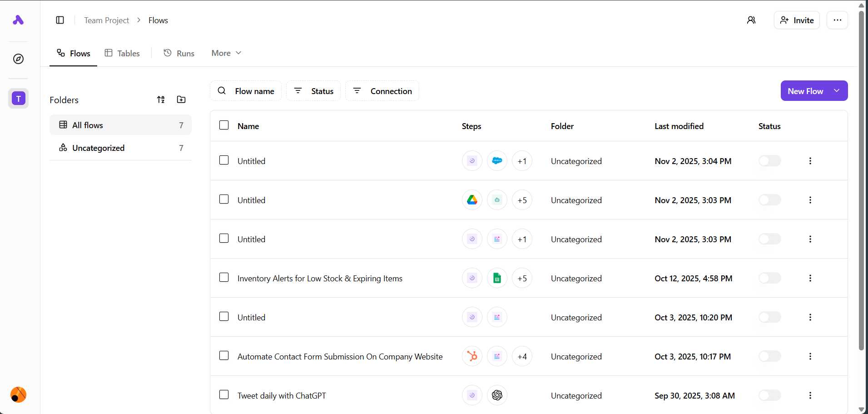The image size is (868, 414).
Task: Toggle the sidebar panel icon
Action: pyautogui.click(x=60, y=20)
